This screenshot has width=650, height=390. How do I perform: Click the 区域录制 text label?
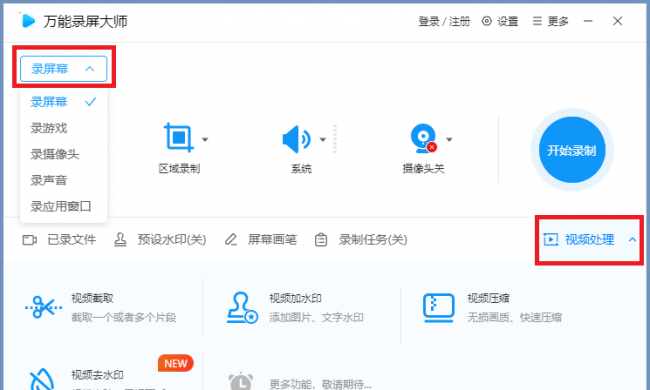[179, 169]
